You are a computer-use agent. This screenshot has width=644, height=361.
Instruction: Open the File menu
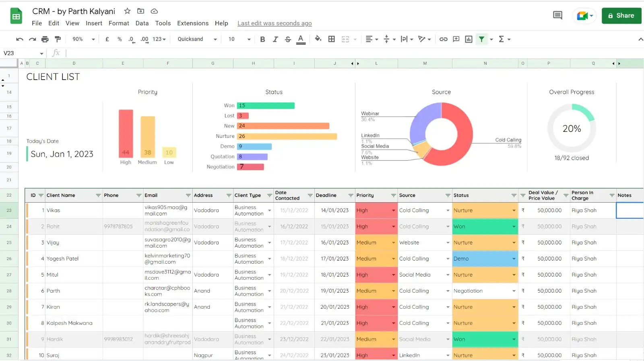[37, 23]
